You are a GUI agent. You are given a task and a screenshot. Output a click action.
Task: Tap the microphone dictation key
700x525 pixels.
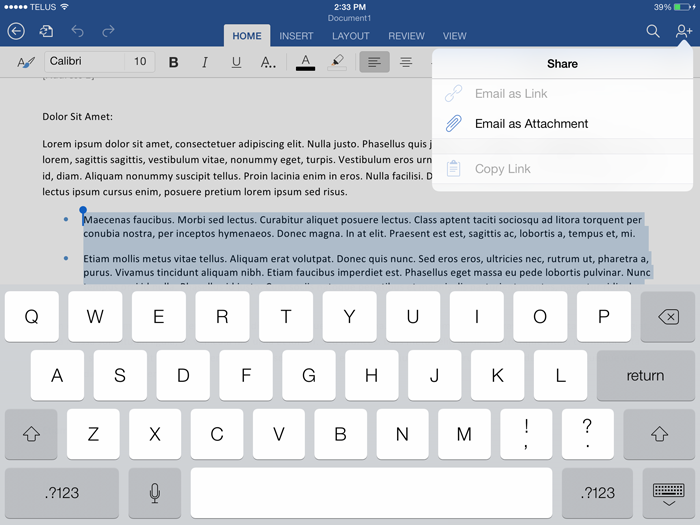point(155,493)
